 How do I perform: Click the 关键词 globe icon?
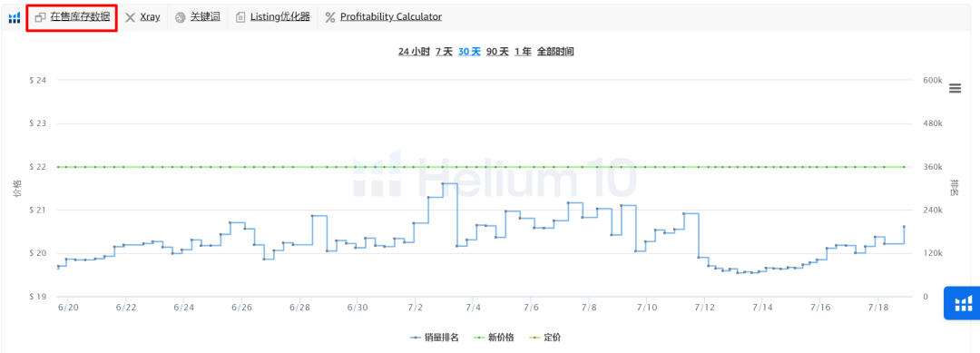click(180, 17)
